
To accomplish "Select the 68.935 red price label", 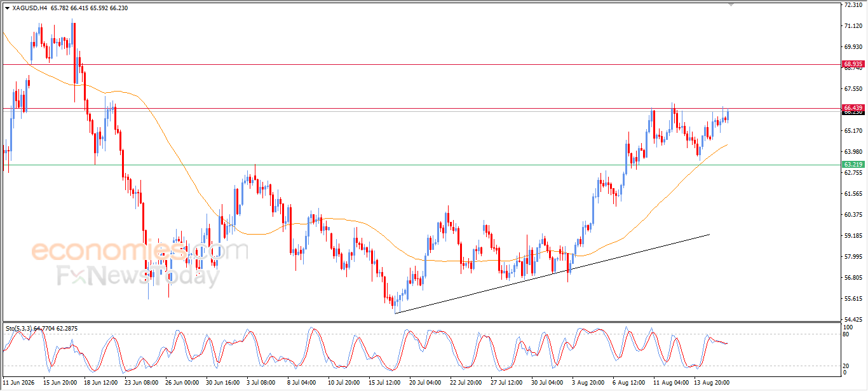I will click(x=853, y=64).
